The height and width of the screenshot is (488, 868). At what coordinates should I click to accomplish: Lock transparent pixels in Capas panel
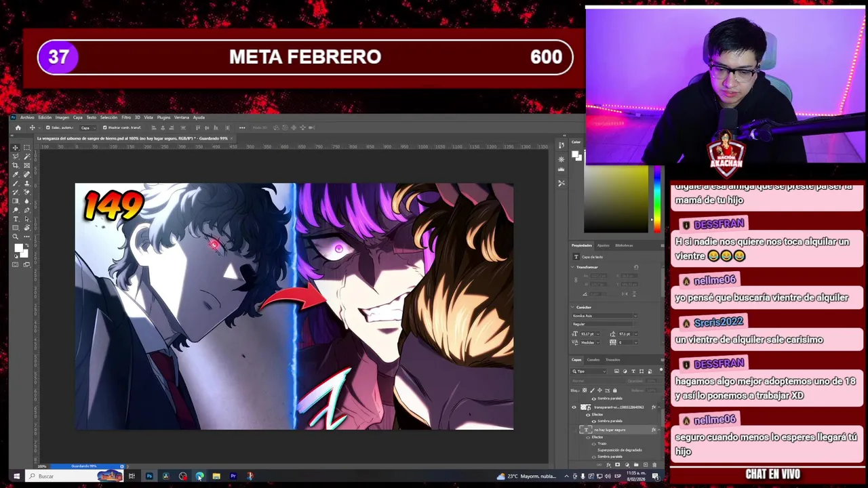tap(585, 390)
